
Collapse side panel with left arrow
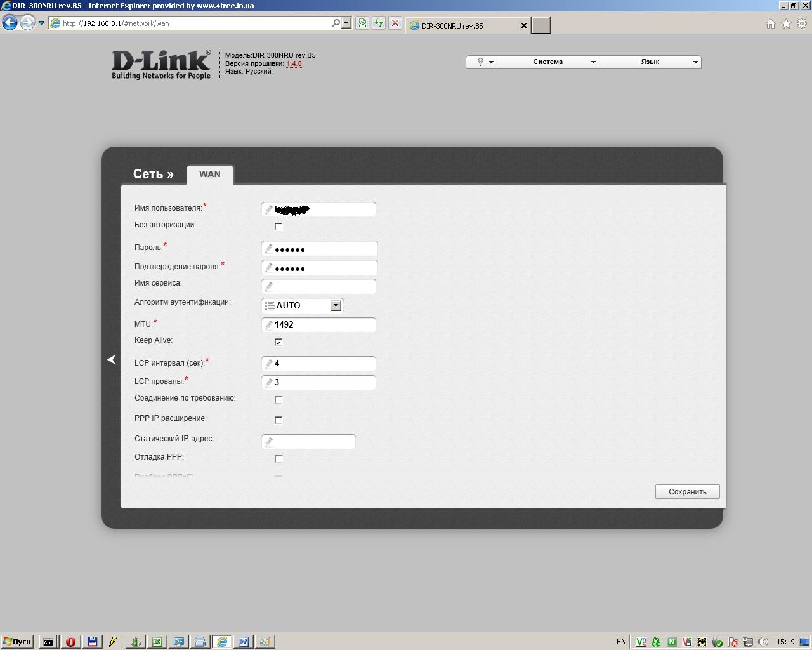pyautogui.click(x=112, y=360)
